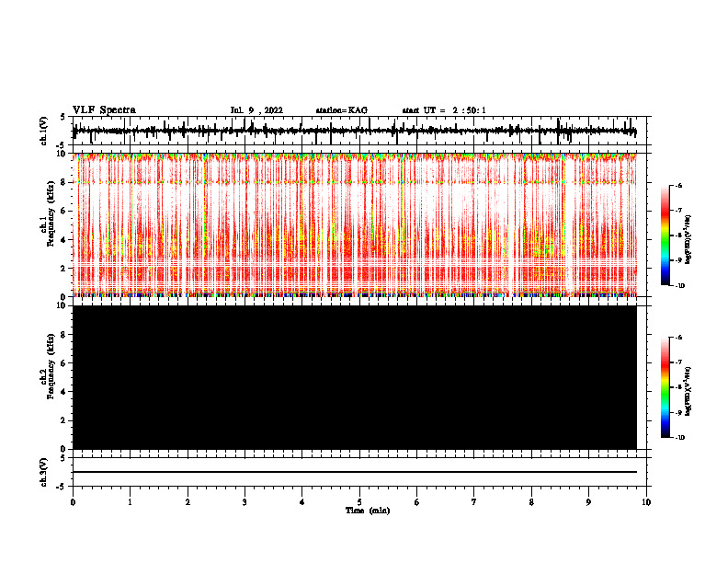Click the white data gap in the ch.1 spectrogram near minute 8.7
The height and width of the screenshot is (563, 728).
[x=569, y=224]
